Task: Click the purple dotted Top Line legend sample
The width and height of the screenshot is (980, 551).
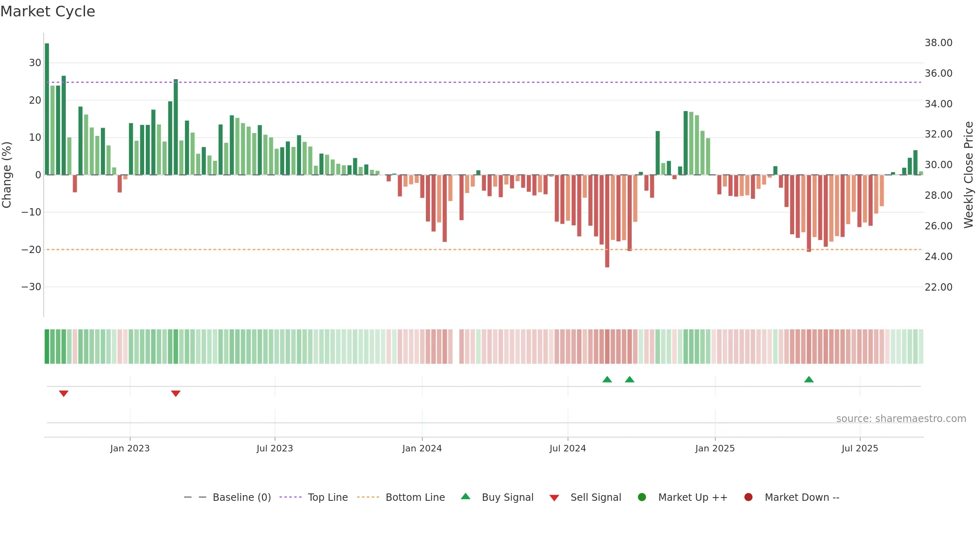Action: [x=290, y=497]
